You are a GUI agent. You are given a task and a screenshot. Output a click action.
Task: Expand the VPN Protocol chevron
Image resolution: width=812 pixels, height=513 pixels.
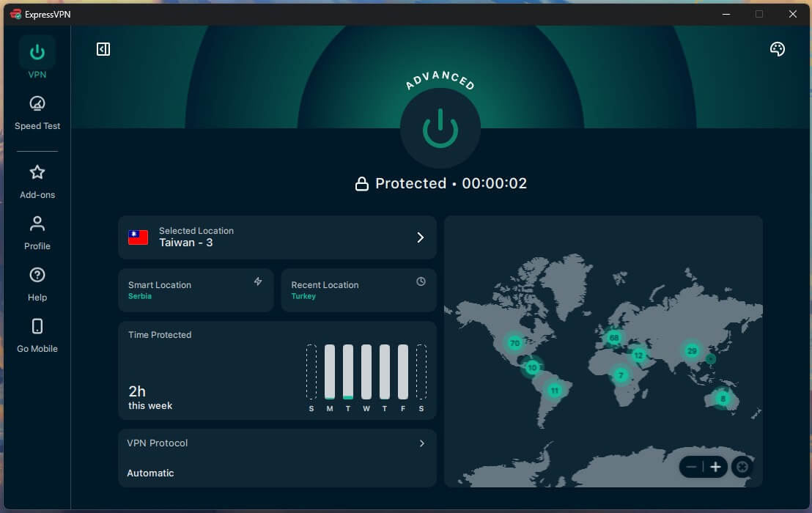(421, 443)
